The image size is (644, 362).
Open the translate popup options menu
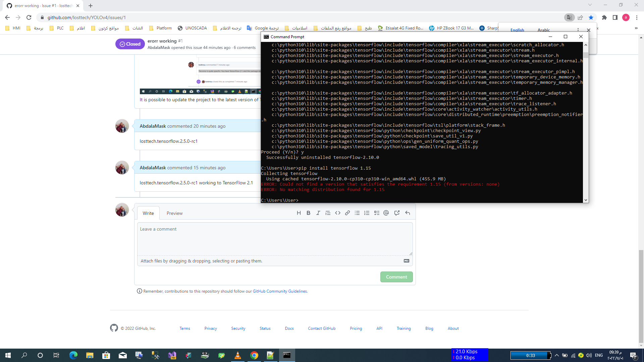pos(578,29)
